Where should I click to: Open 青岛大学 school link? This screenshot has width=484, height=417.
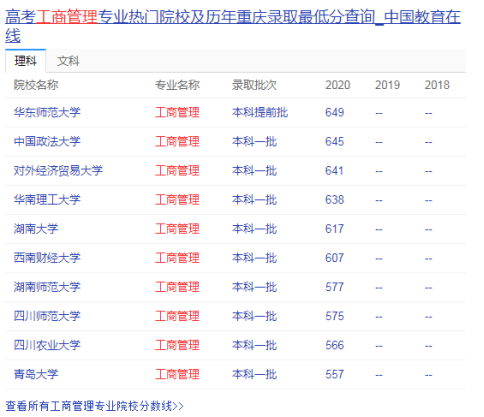[36, 374]
